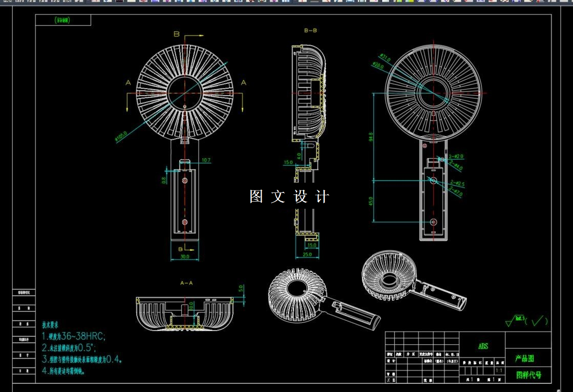Select the 45.0 vertical dimension
Viewport: 573px width, 392px height.
(371, 201)
